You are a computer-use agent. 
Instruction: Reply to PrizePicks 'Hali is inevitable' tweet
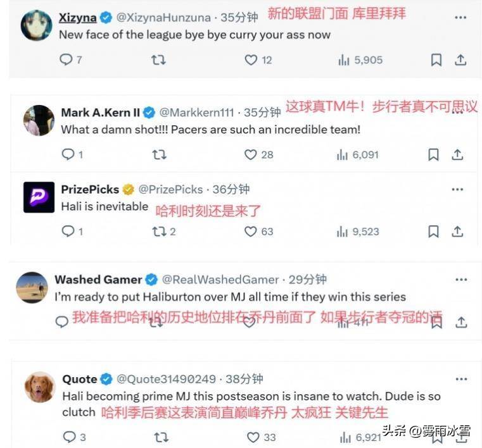pos(68,231)
